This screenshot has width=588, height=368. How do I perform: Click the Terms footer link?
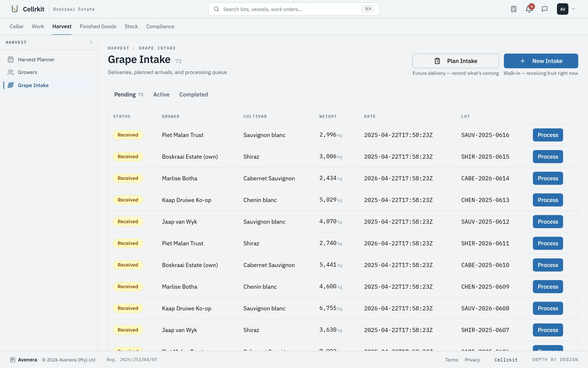(x=451, y=360)
